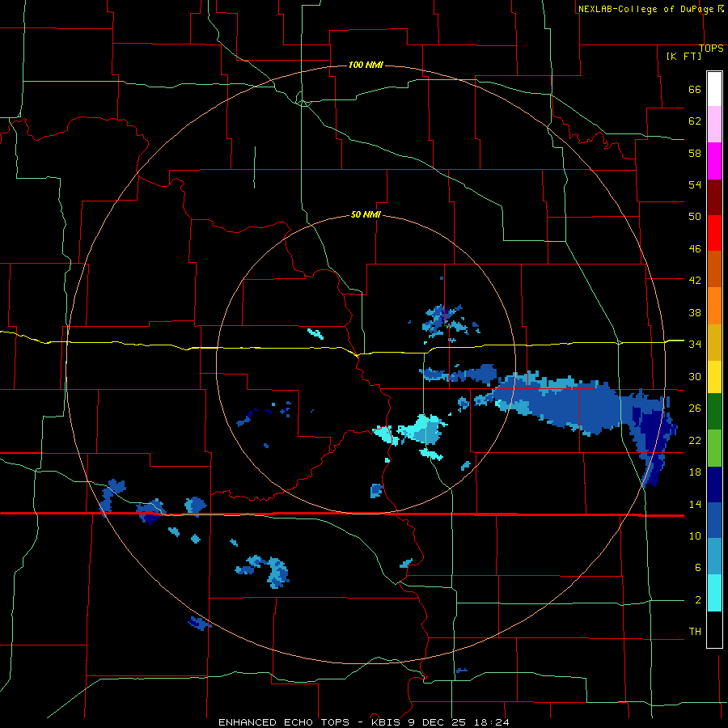728x728 pixels.
Task: Pick the light blue legend swatch
Action: (x=714, y=557)
